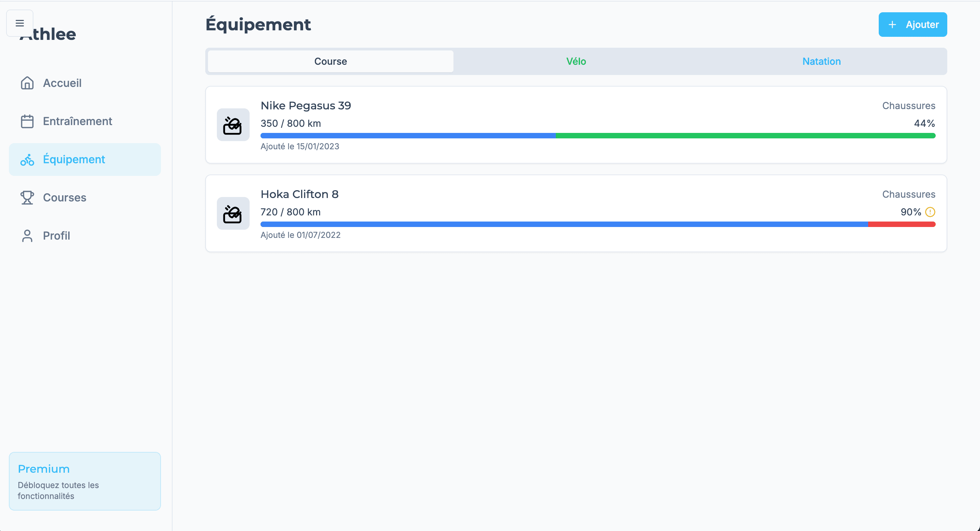Toggle the hamburger menu button
This screenshot has height=531, width=980.
click(x=20, y=23)
